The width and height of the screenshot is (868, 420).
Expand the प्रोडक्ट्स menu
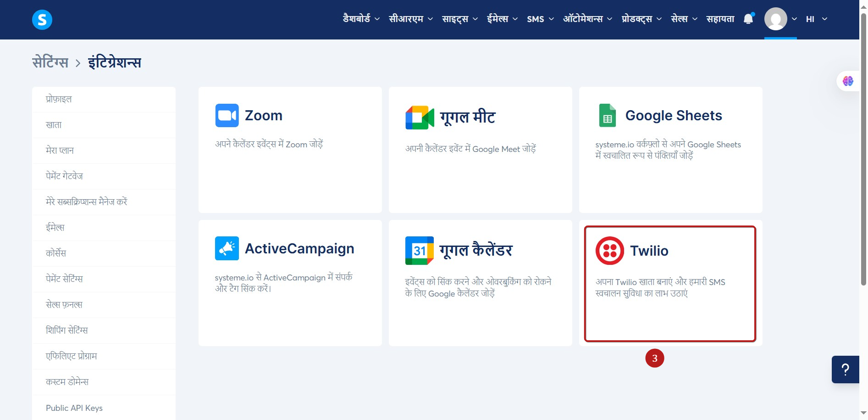641,19
